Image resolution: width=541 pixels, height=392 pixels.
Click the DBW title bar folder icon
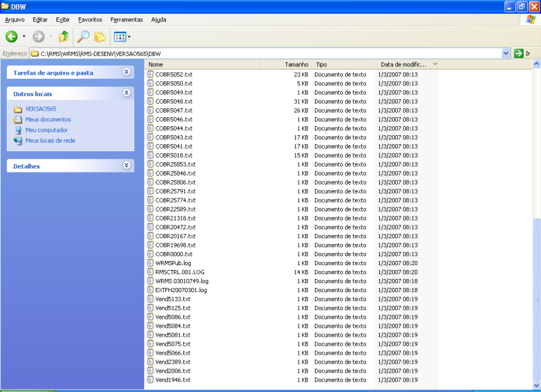5,7
